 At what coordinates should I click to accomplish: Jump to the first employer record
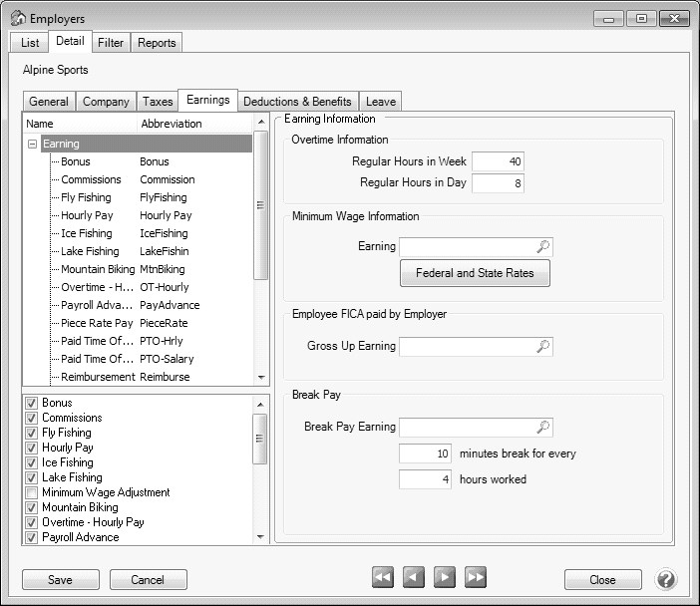pyautogui.click(x=383, y=577)
